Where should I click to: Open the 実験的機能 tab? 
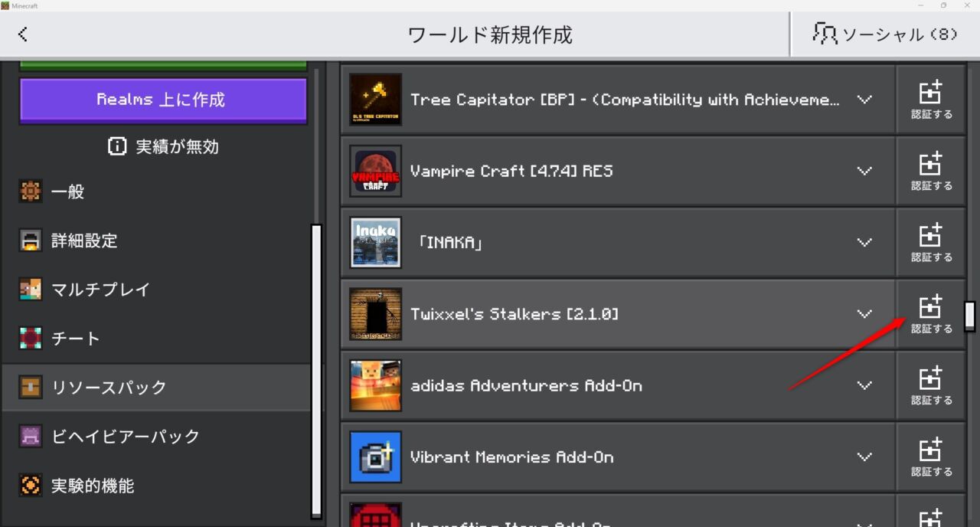[x=156, y=486]
